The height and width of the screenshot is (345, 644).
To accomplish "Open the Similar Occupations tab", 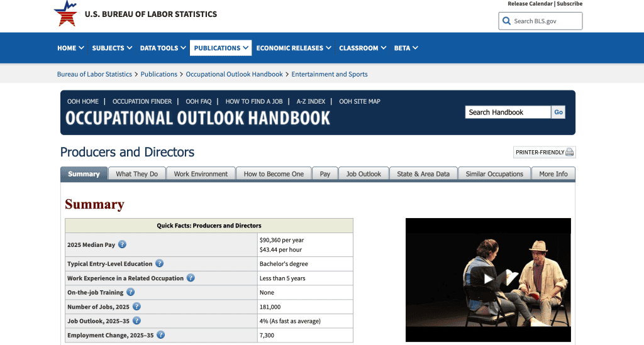I will [494, 174].
